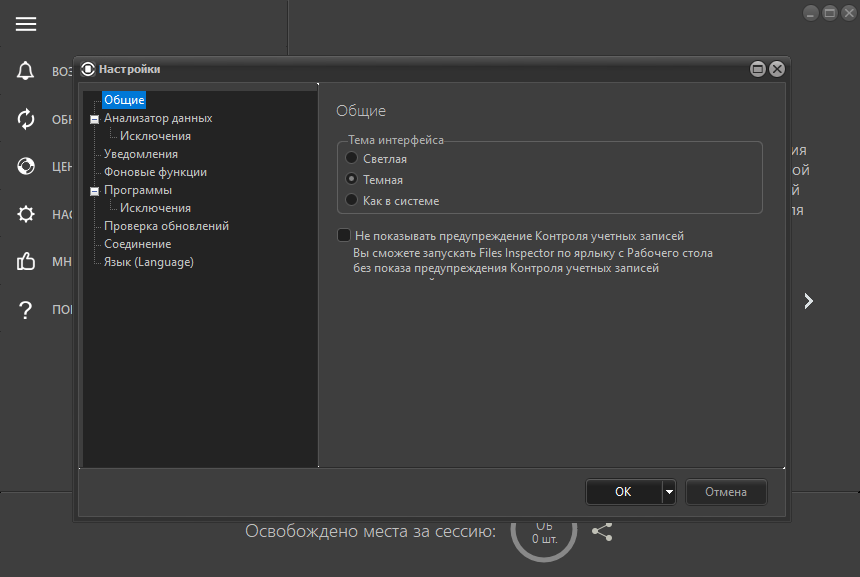Collapse the Анализатор данных tree node
The height and width of the screenshot is (577, 860).
95,118
